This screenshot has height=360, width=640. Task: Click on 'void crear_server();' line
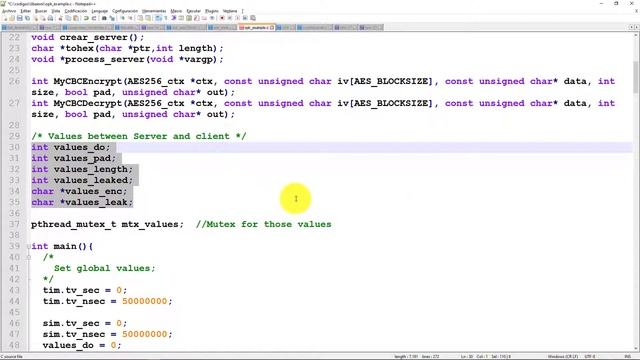87,38
